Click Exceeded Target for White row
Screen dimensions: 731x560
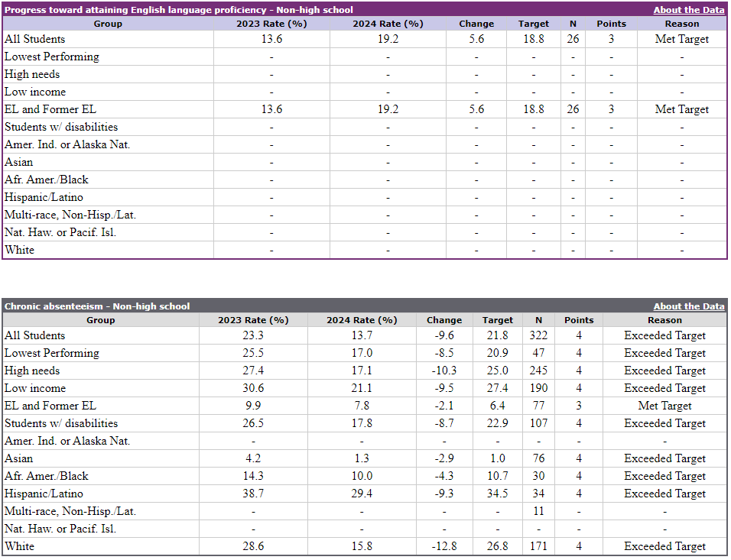664,546
